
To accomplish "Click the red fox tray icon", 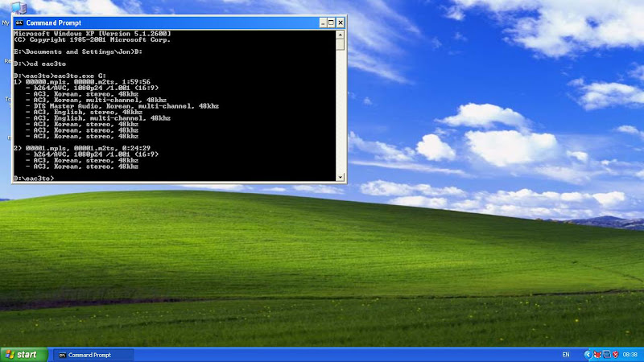I will (x=597, y=355).
